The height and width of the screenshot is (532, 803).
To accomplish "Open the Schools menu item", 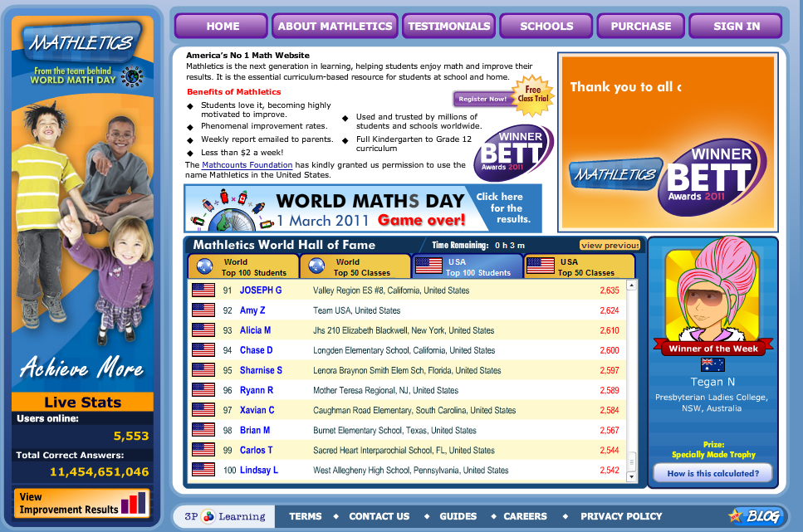I will [x=546, y=26].
